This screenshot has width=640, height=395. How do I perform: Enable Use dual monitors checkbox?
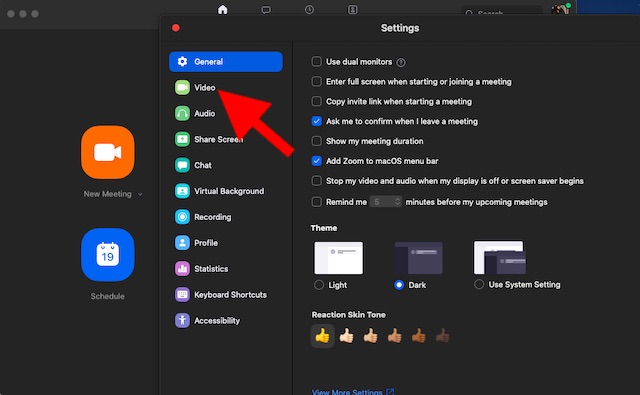(x=316, y=62)
